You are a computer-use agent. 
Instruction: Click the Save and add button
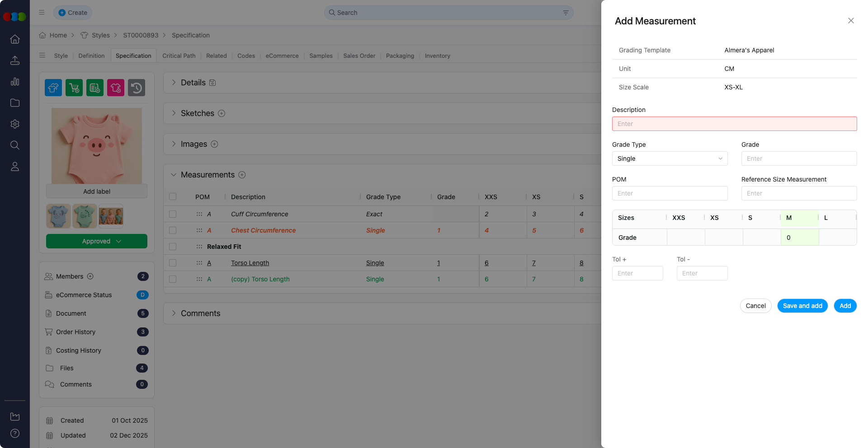(802, 306)
